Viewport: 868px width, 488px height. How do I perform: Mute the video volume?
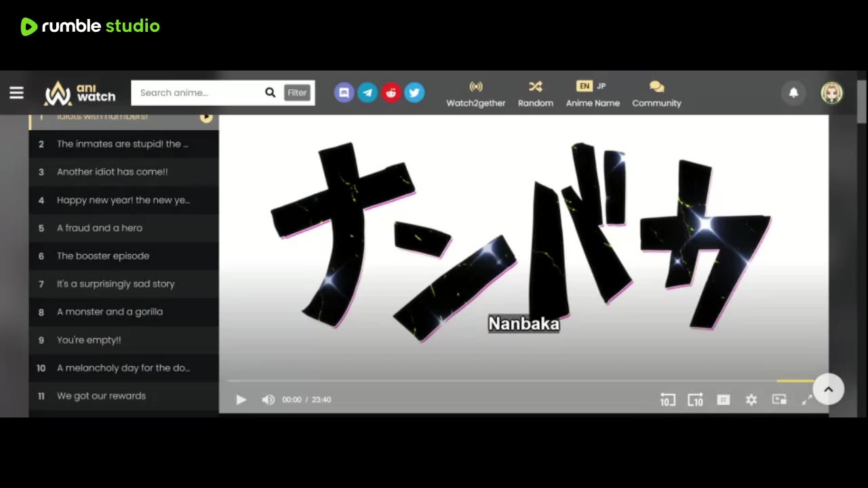pyautogui.click(x=268, y=400)
